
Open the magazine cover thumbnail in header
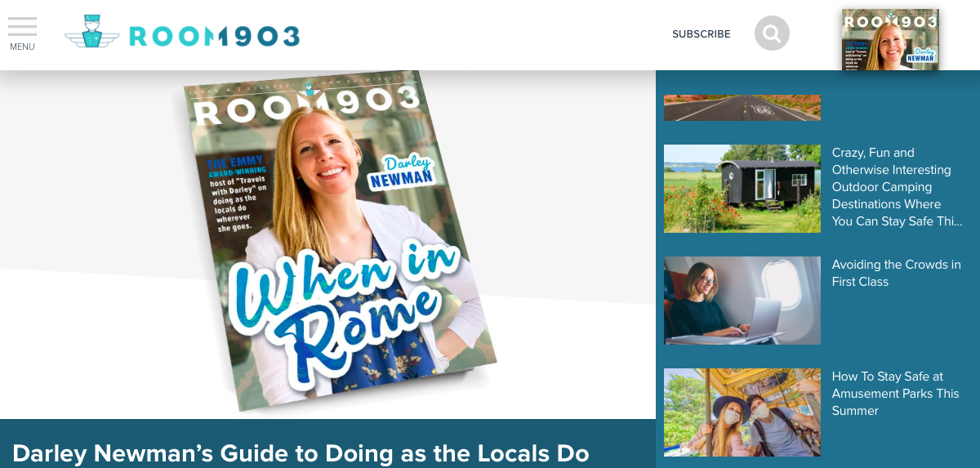[890, 39]
